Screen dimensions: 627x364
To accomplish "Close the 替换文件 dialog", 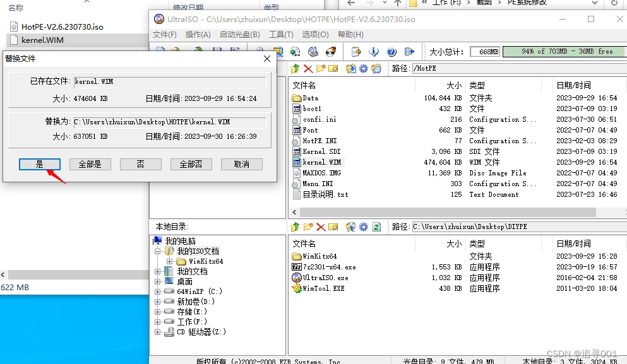I will pyautogui.click(x=267, y=59).
